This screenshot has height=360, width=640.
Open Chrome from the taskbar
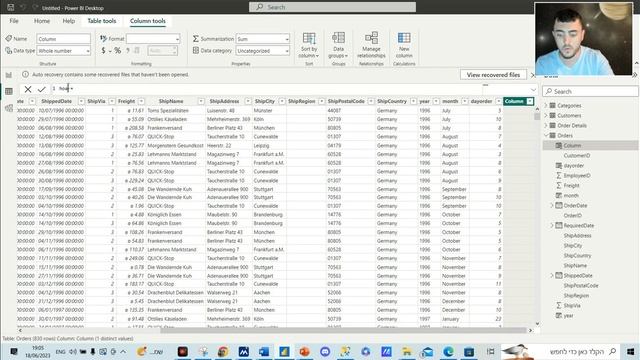point(223,351)
